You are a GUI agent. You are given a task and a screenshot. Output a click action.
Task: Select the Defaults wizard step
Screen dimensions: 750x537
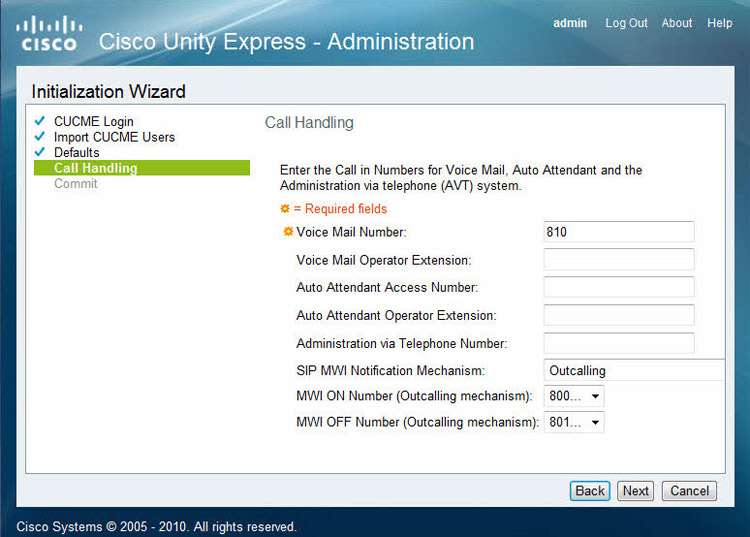(77, 153)
